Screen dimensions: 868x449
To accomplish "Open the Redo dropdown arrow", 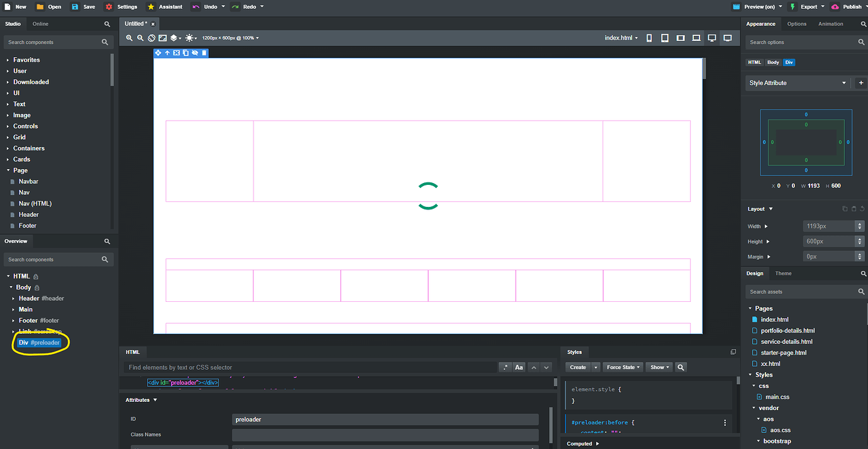I will [x=262, y=7].
